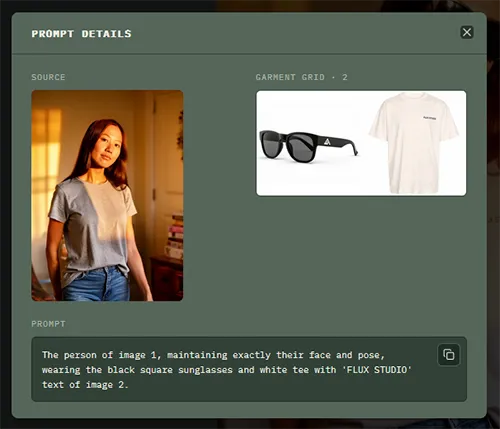
Task: Select the black sunglasses in garment grid
Action: pos(308,146)
